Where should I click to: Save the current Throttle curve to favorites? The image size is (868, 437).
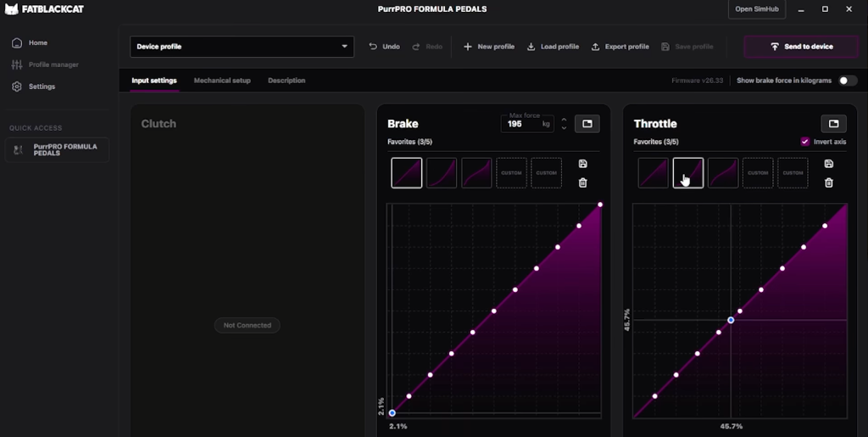tap(829, 164)
